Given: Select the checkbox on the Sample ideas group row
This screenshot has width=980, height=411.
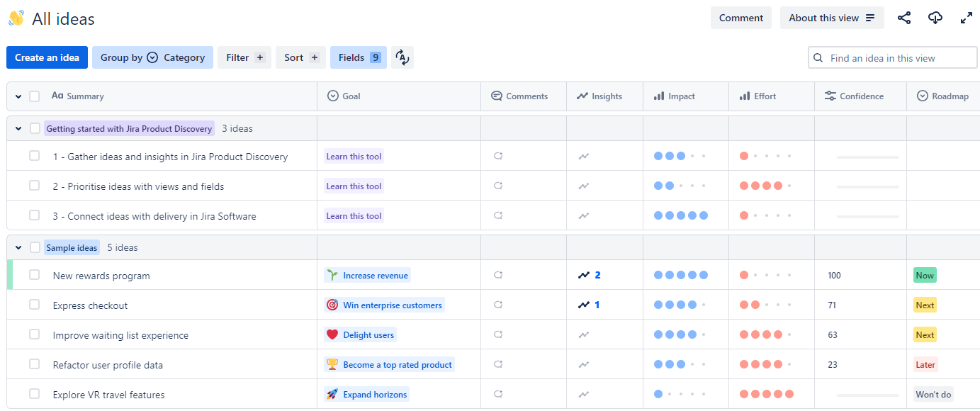Looking at the screenshot, I should pyautogui.click(x=34, y=247).
